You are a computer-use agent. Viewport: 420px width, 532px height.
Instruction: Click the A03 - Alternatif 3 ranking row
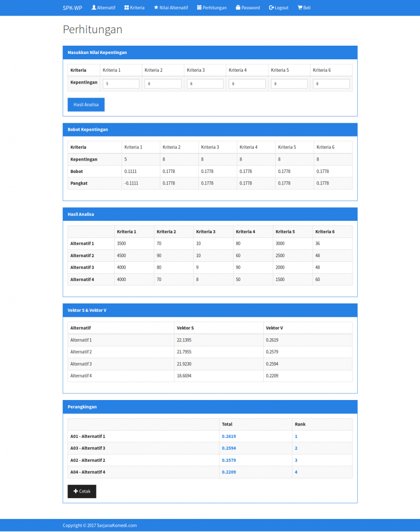[x=210, y=448]
